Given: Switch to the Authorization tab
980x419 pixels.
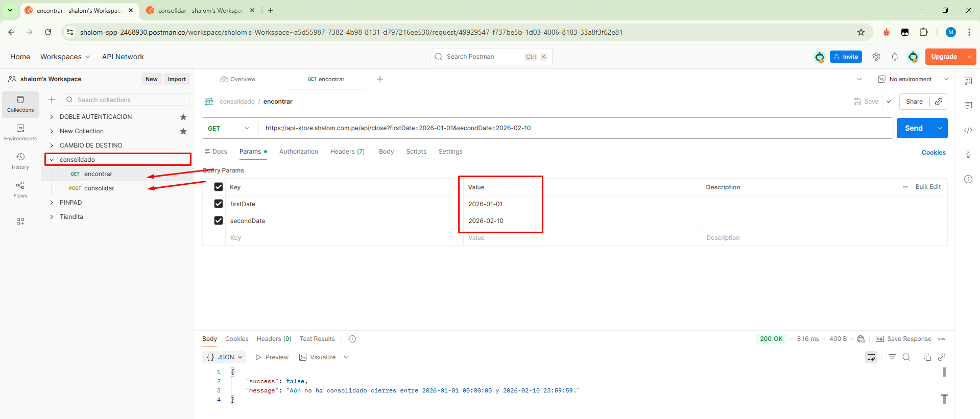Looking at the screenshot, I should (x=298, y=152).
